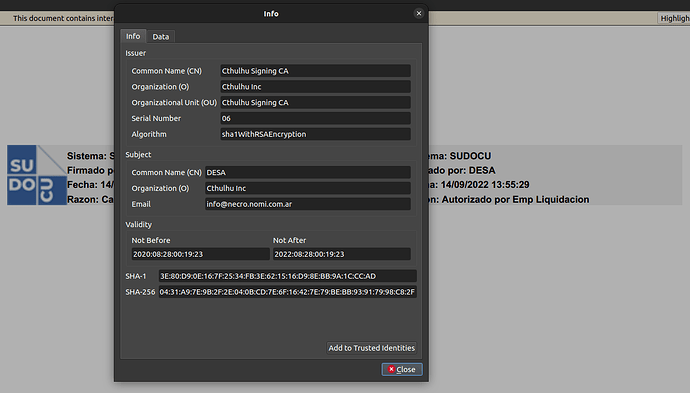Screen dimensions: 690x393
Task: Close the Info dialog with Close button
Action: (x=402, y=369)
